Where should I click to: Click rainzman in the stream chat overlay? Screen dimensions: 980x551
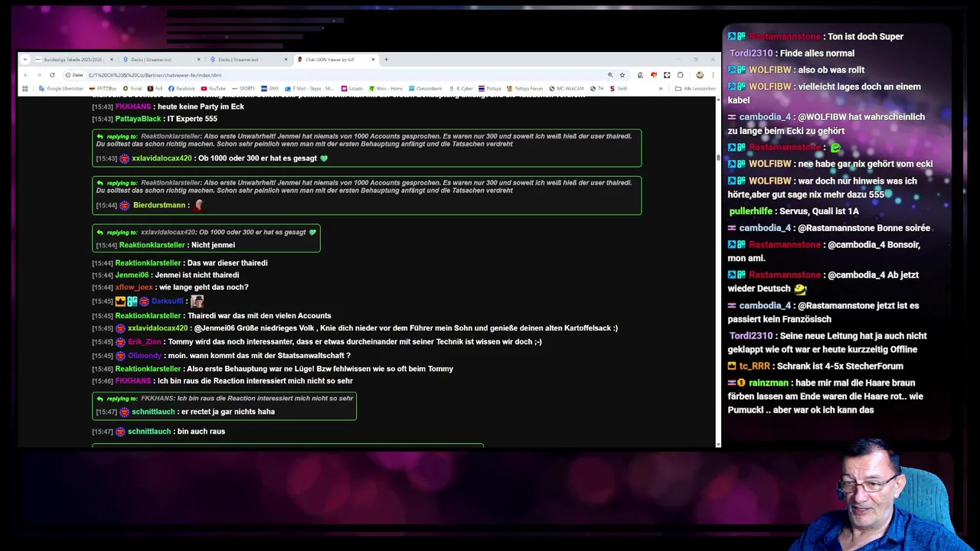(768, 383)
